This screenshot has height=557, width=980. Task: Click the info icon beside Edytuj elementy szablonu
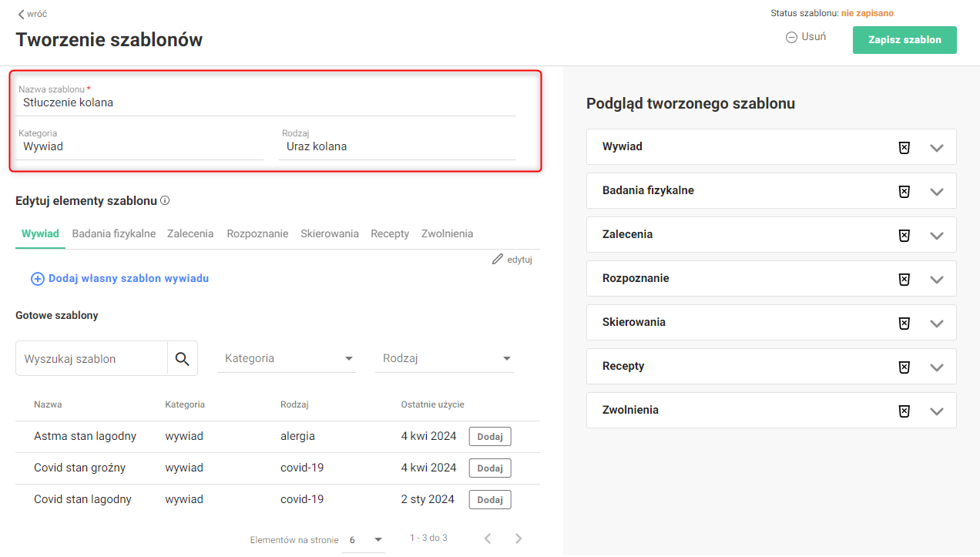point(165,201)
